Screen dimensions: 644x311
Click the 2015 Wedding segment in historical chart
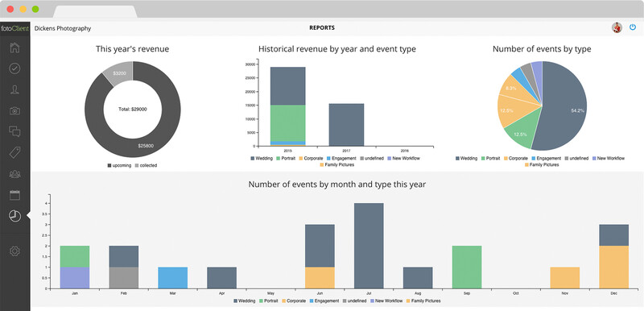point(287,86)
